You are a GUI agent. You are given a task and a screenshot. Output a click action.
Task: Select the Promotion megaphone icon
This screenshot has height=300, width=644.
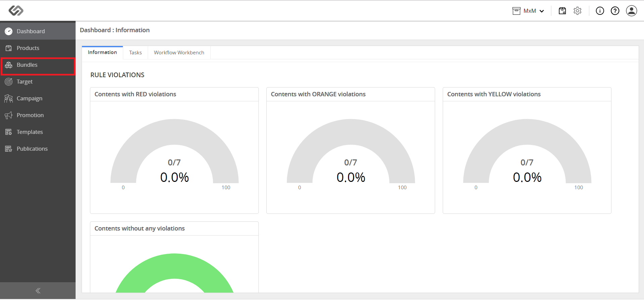pyautogui.click(x=9, y=115)
